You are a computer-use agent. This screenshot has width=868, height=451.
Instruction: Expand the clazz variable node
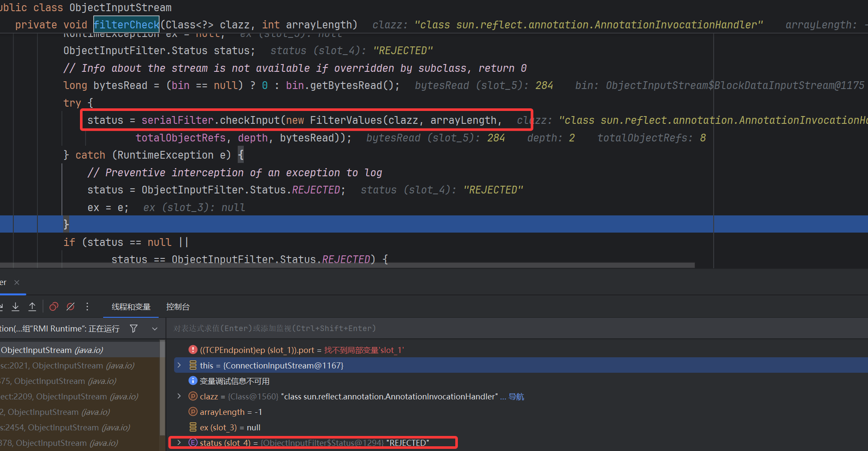pyautogui.click(x=179, y=396)
